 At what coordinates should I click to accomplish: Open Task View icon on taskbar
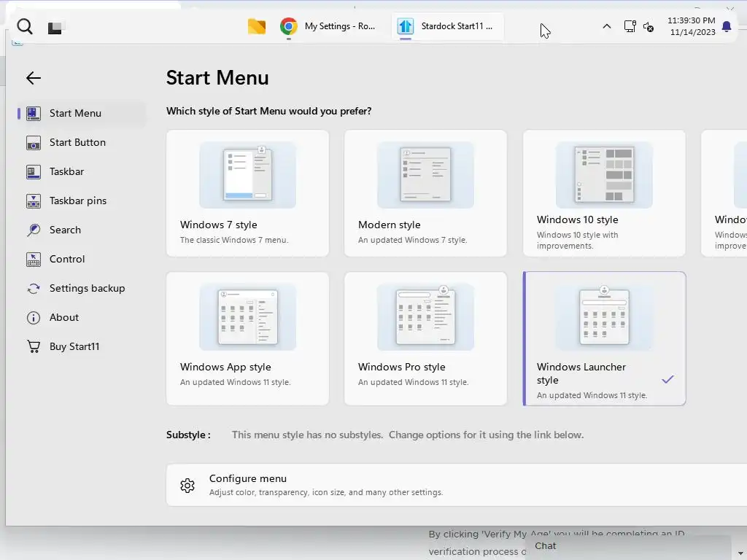click(55, 28)
